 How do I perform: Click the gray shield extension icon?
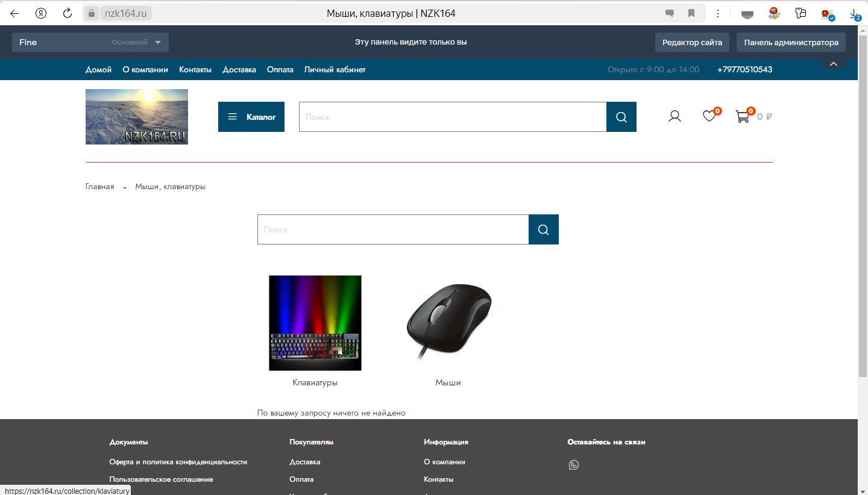[x=747, y=14]
